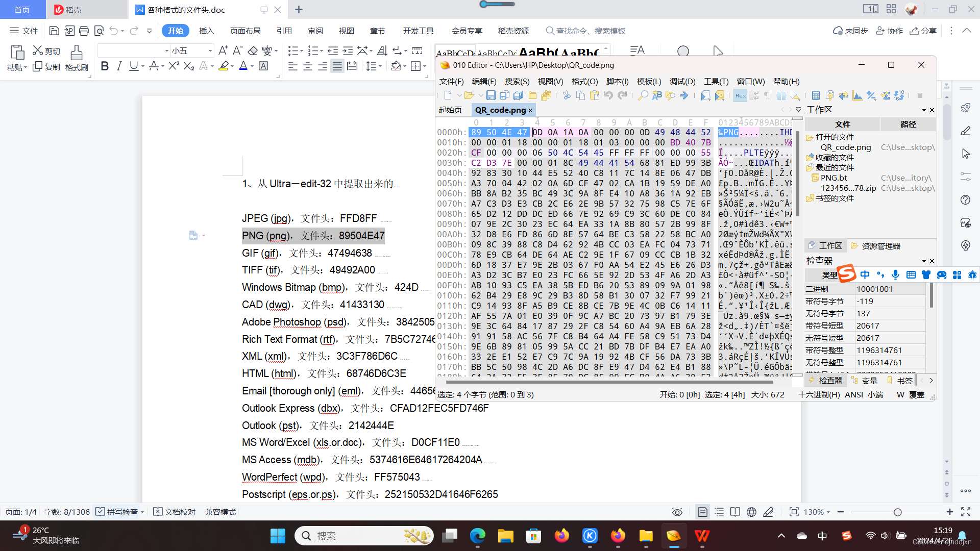
Task: Toggle superscript formatting in WPS
Action: click(x=174, y=66)
